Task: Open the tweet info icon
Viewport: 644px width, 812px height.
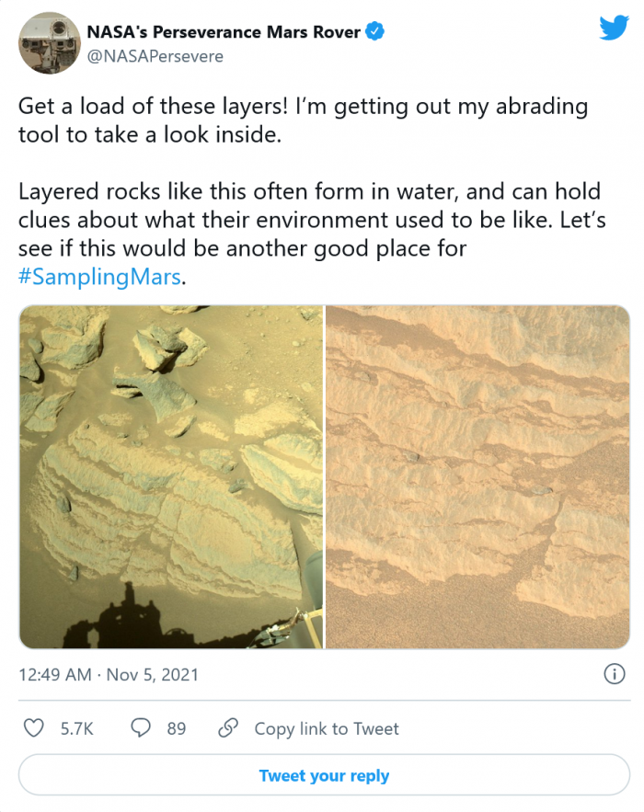Action: 614,674
